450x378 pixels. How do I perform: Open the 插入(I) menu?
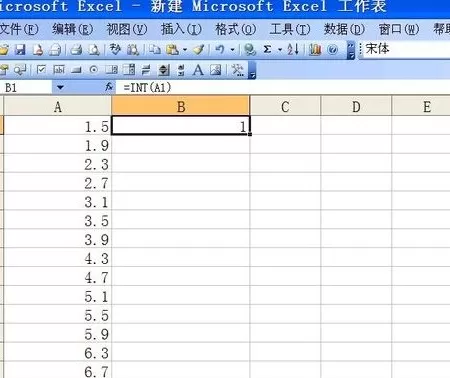coord(181,29)
